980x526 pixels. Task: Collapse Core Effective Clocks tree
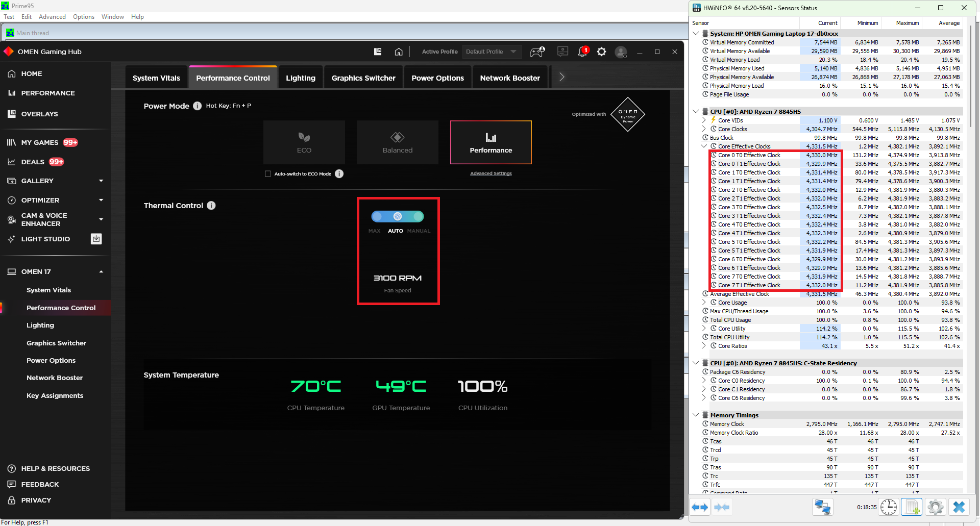[704, 146]
